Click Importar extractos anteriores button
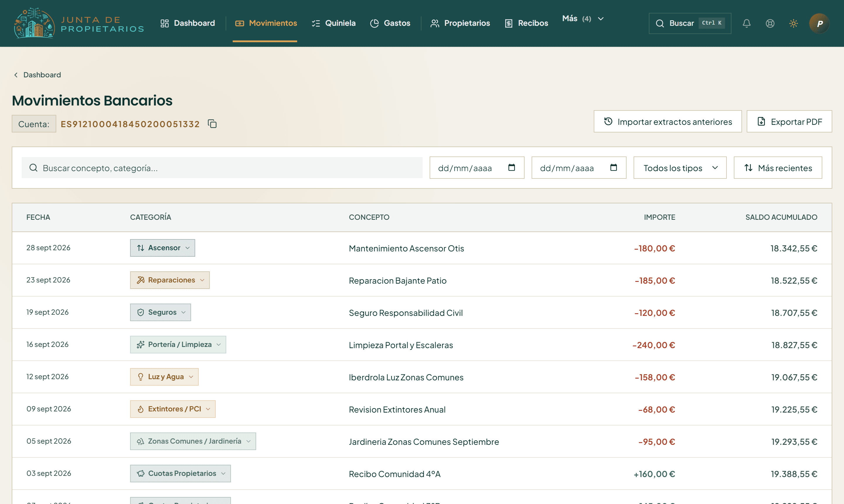 point(668,121)
